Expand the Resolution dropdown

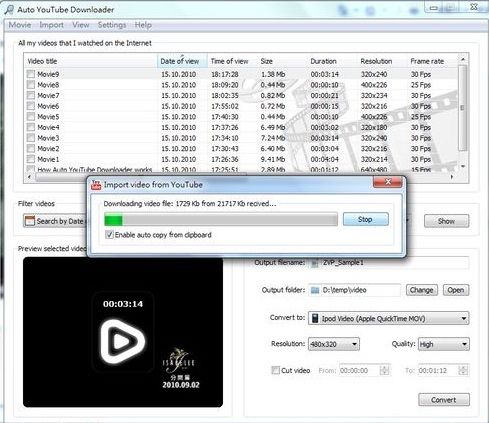click(355, 344)
